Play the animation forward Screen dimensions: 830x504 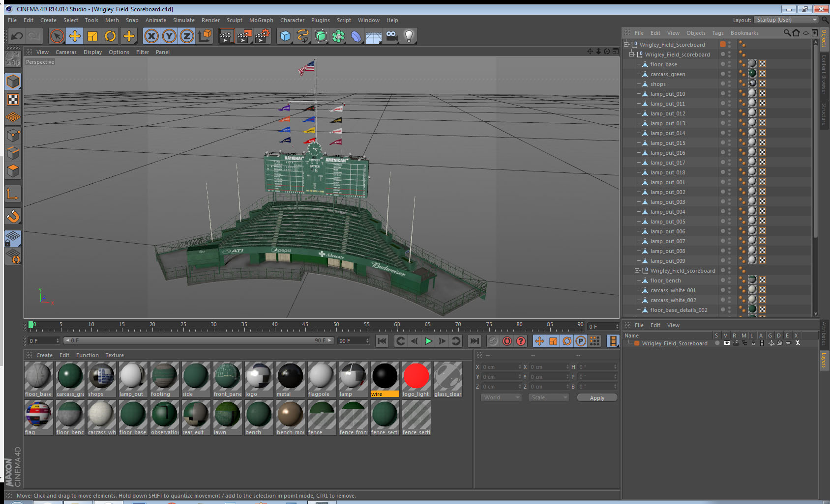tap(428, 341)
